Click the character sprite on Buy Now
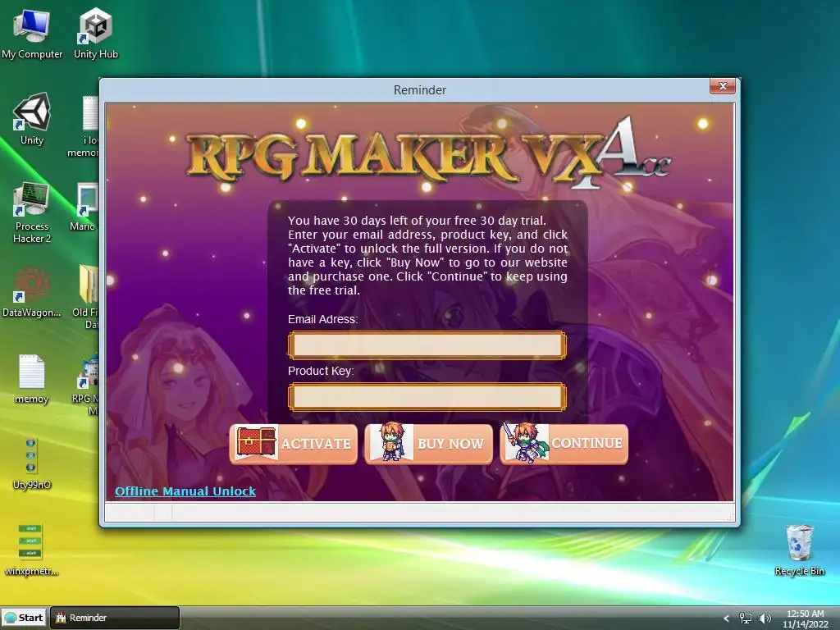The image size is (840, 630). tap(393, 442)
